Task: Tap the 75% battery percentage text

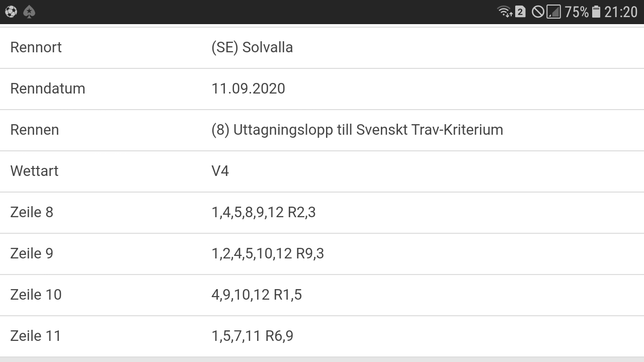Action: point(577,12)
